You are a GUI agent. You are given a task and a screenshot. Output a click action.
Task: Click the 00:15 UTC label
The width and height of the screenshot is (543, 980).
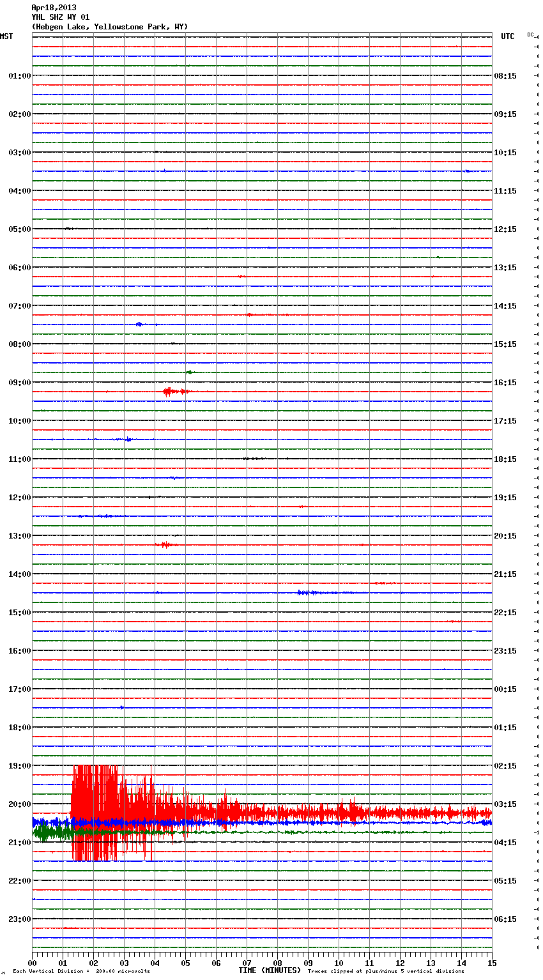click(505, 689)
